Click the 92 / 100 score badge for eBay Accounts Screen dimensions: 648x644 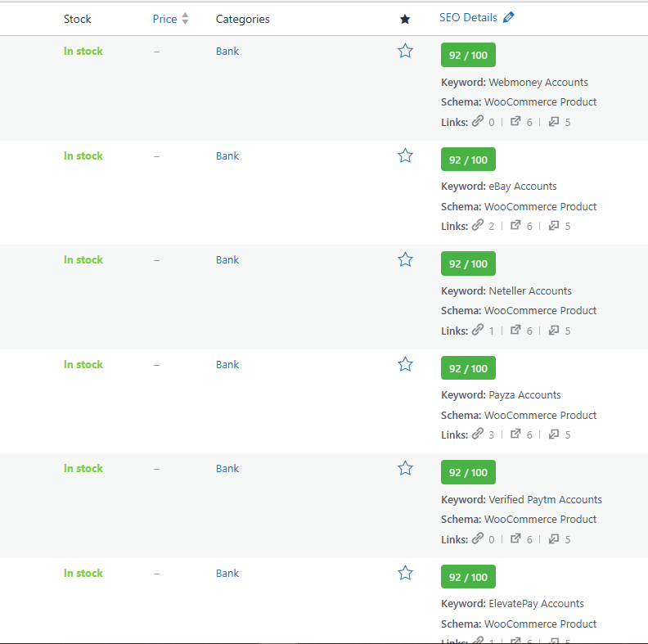[x=468, y=160]
